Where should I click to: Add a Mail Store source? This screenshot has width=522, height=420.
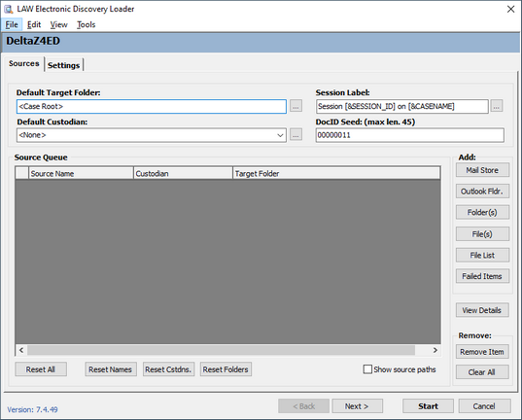pos(482,170)
